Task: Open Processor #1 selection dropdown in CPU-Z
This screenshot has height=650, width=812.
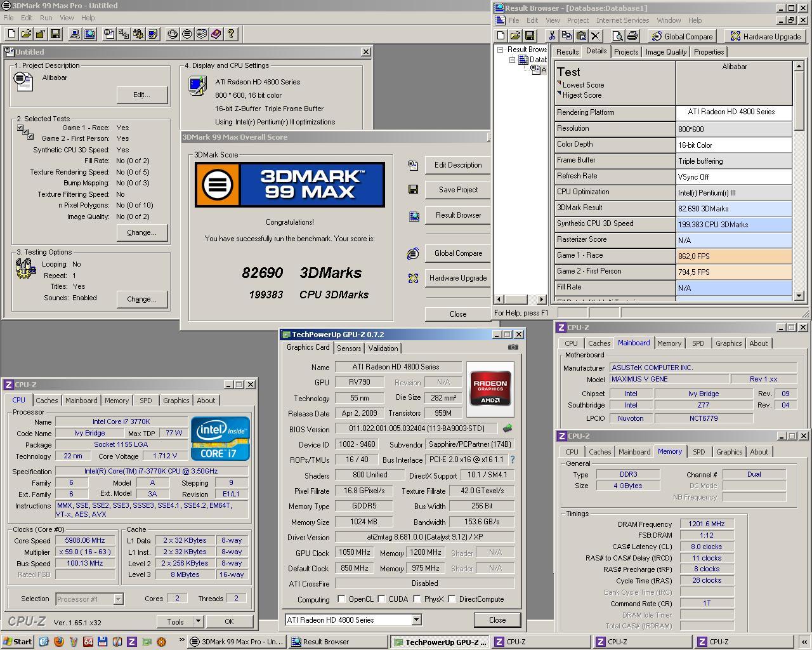Action: (118, 599)
